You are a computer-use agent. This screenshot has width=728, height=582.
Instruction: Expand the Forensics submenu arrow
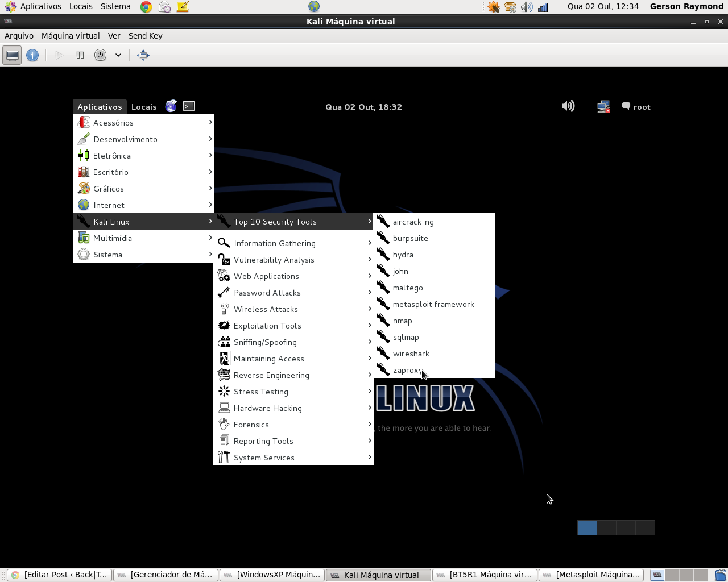pyautogui.click(x=370, y=424)
